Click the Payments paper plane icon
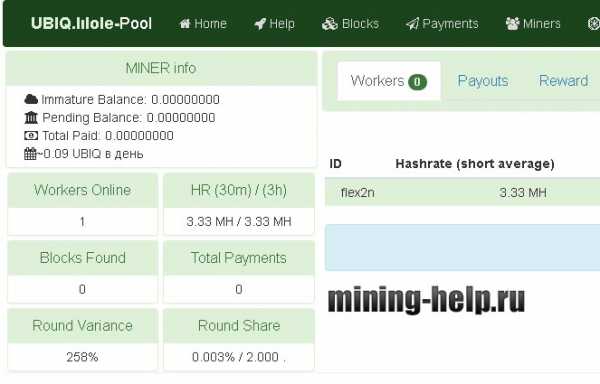Screen dimensions: 600x384 coord(412,24)
